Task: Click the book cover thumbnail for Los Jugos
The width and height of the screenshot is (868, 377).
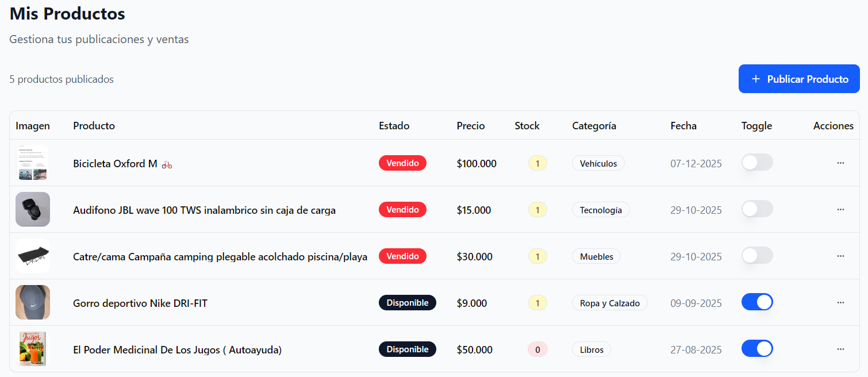Action: tap(33, 348)
